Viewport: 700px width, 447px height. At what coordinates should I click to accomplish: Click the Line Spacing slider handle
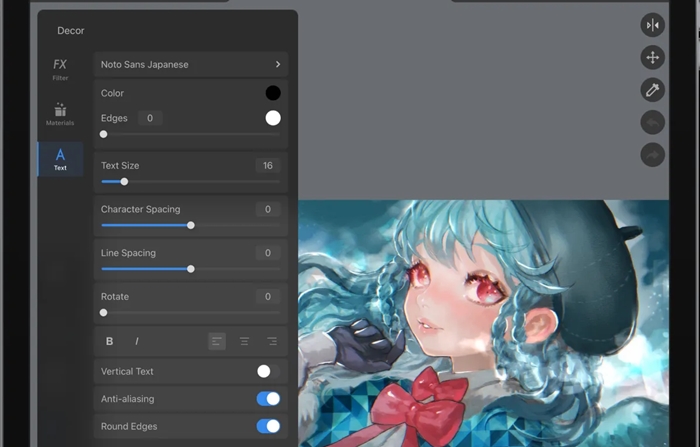tap(191, 269)
